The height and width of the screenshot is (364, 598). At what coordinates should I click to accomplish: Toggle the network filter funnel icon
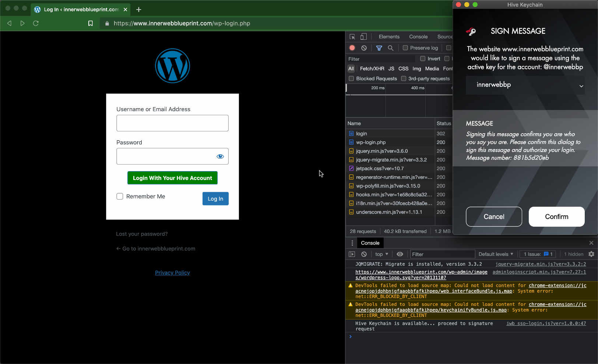click(379, 48)
